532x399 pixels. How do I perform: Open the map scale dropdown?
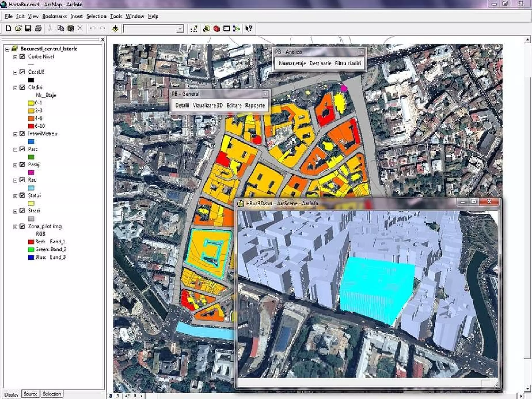click(x=180, y=29)
